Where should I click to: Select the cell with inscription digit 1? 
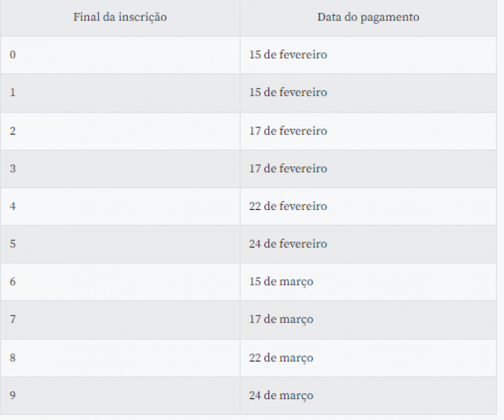120,93
